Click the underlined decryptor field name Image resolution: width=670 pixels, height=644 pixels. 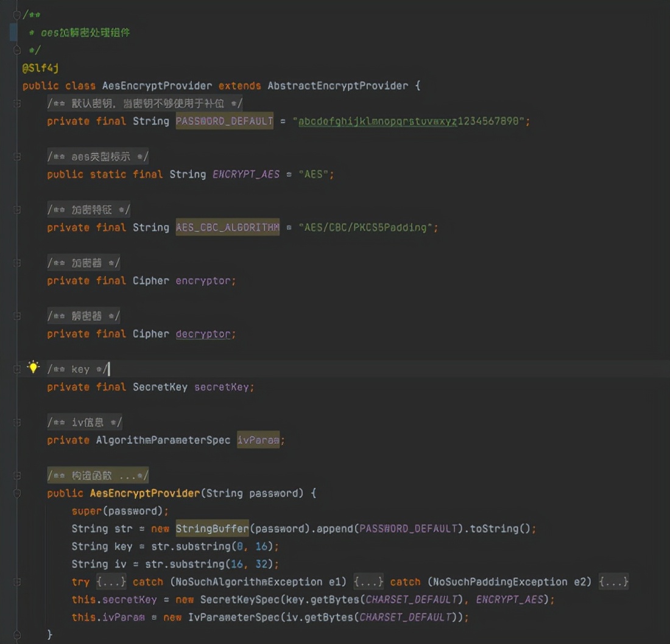point(203,334)
